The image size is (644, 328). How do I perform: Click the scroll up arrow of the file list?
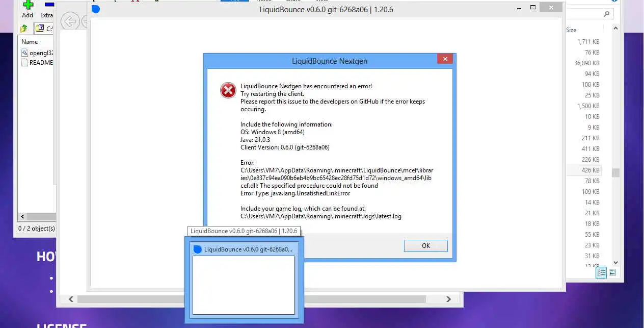[x=615, y=29]
